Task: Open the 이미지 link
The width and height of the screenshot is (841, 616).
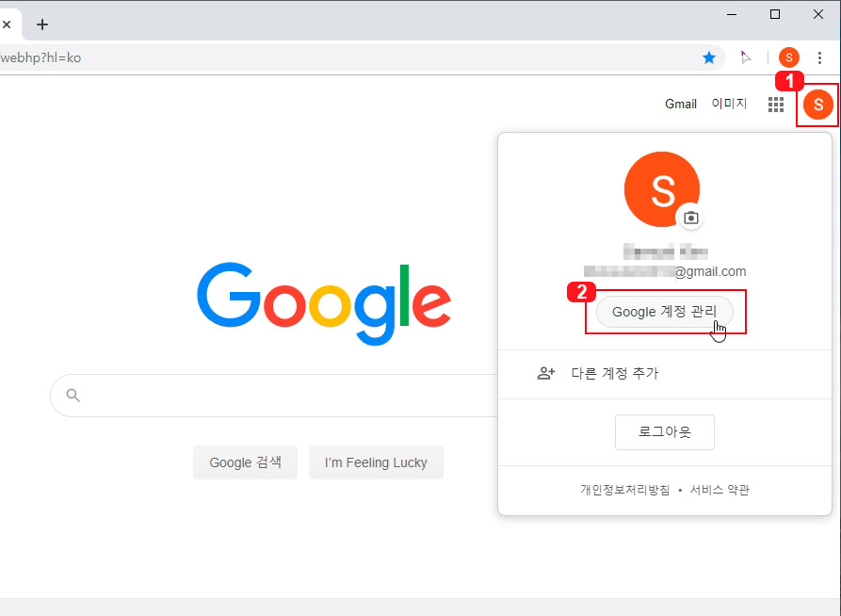Action: (729, 104)
